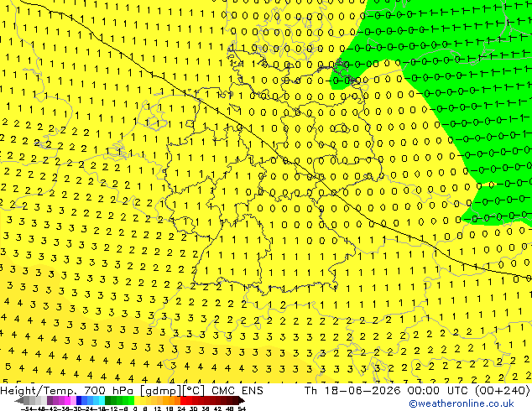The height and width of the screenshot is (411, 532).
Task: Pick the bright magenta legend swatch
Action: 67,401
